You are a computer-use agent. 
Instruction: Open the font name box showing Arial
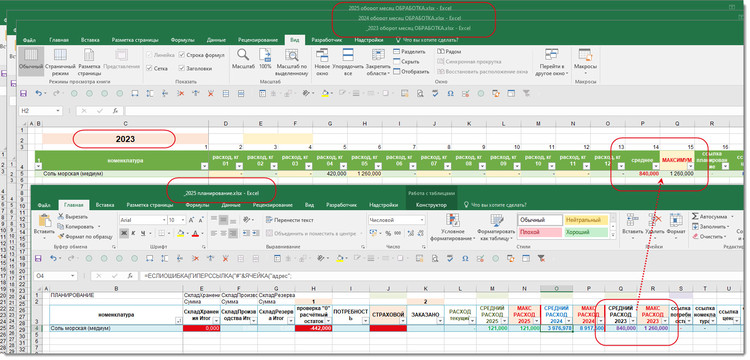142,220
